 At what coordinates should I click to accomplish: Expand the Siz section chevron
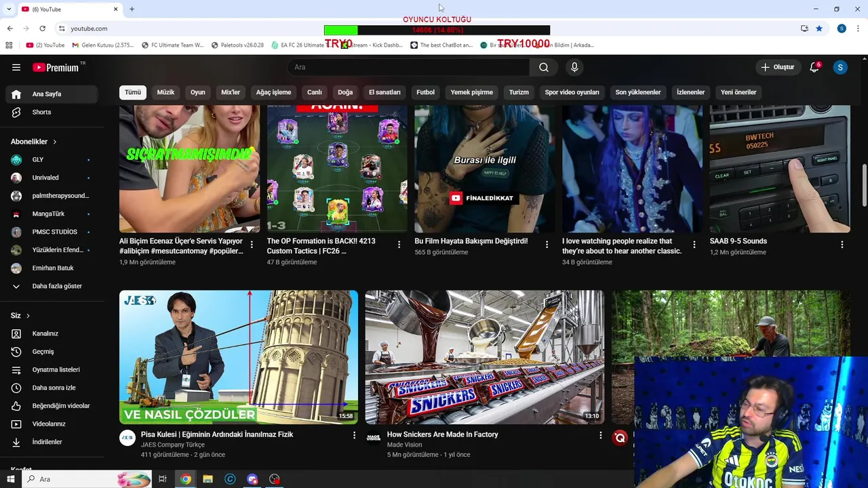point(28,316)
